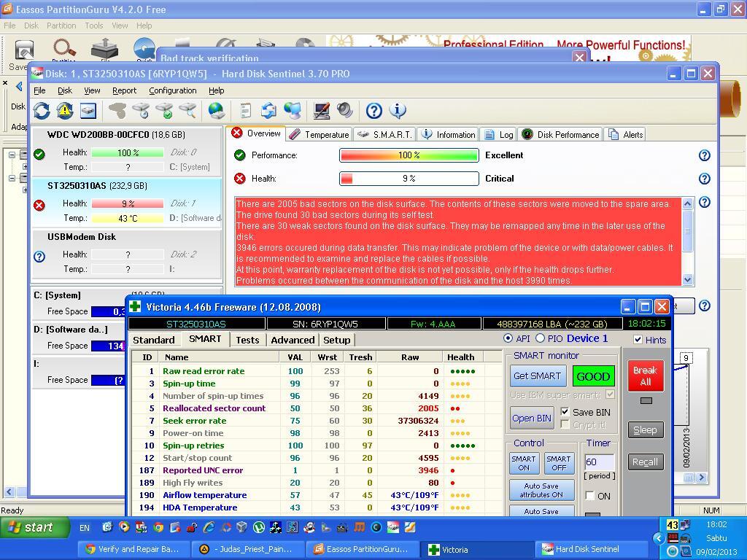Click the info speech bubble toolbar icon

pos(398,111)
